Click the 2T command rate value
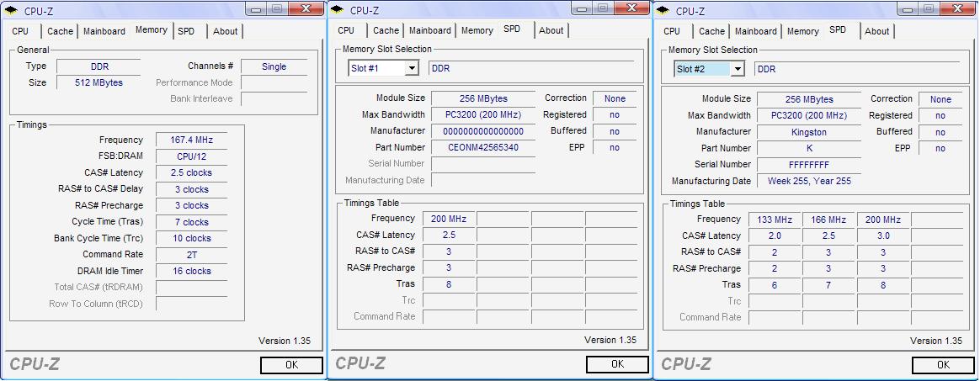 tap(191, 255)
